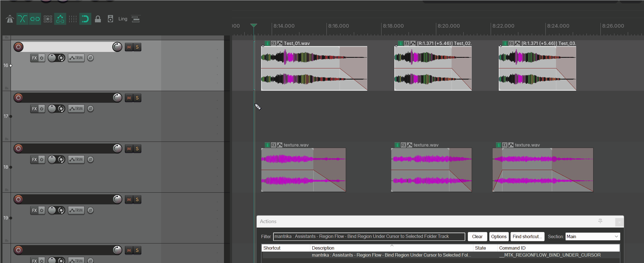Toggle FX bypass power on track 18
Screen dimensions: 644x263
pos(42,160)
